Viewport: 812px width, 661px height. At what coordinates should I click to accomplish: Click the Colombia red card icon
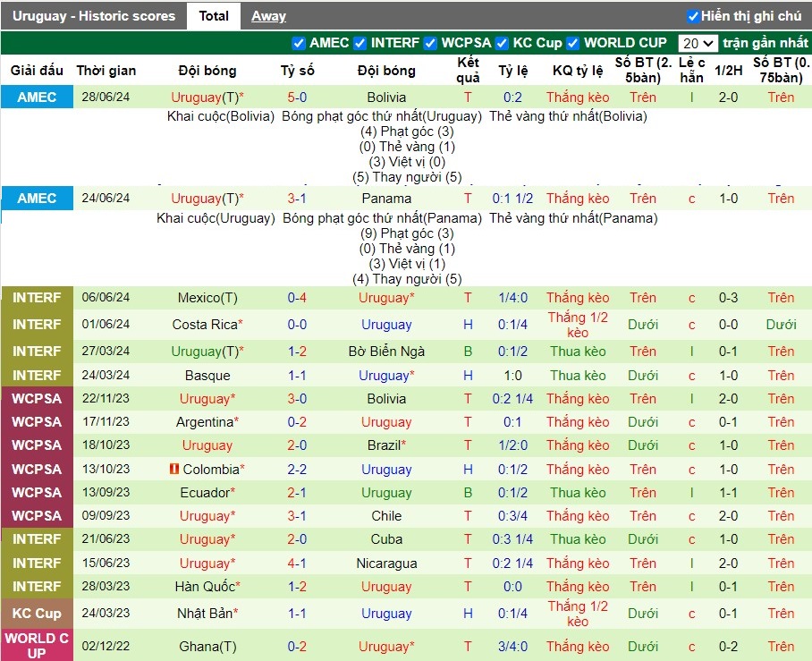tap(174, 469)
